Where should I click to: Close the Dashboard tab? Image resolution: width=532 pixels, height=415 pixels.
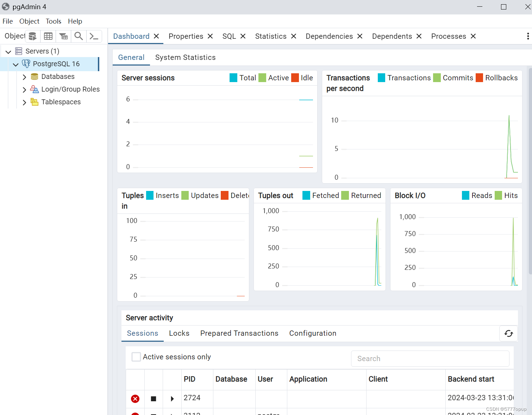coord(156,36)
